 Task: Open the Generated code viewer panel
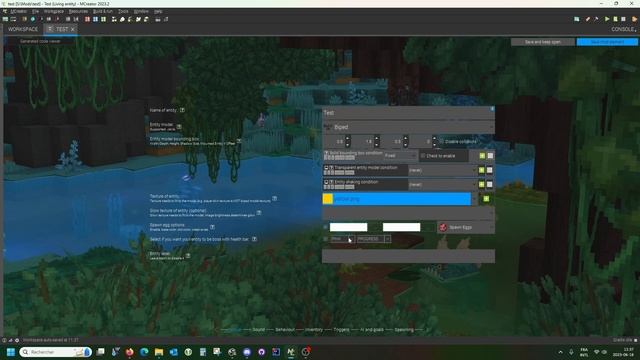[x=40, y=41]
